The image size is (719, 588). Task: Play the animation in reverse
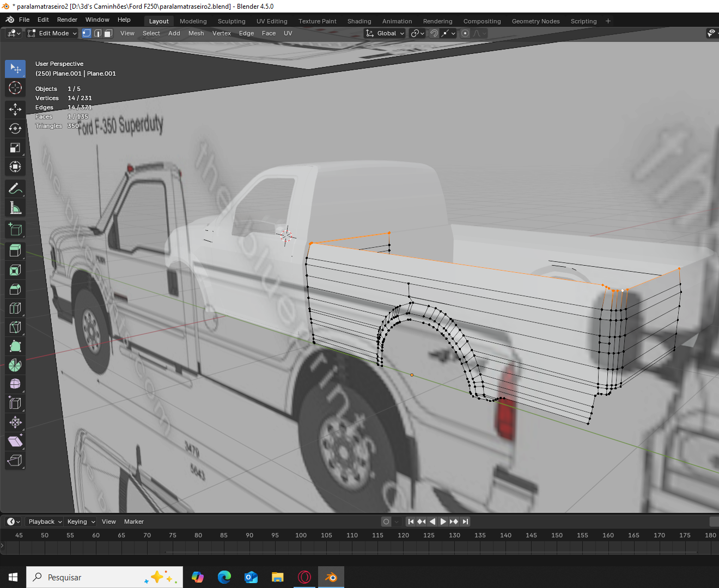(x=432, y=522)
